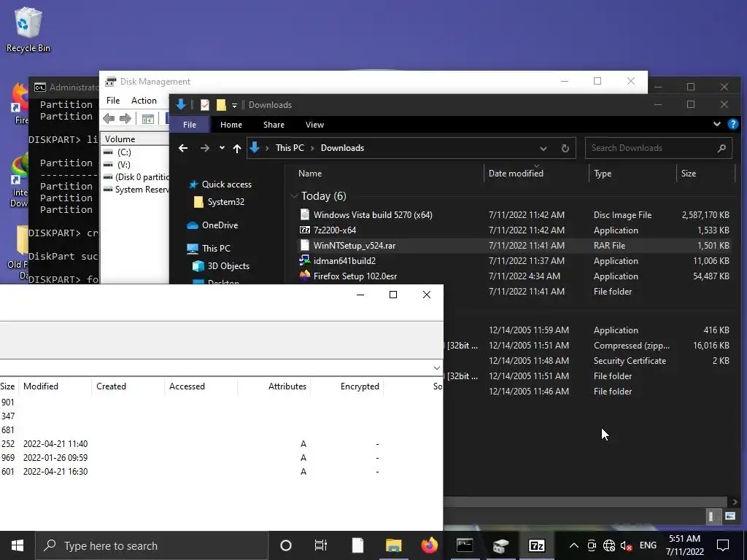Open the Recycle Bin desktop icon
The image size is (747, 560).
click(x=28, y=29)
